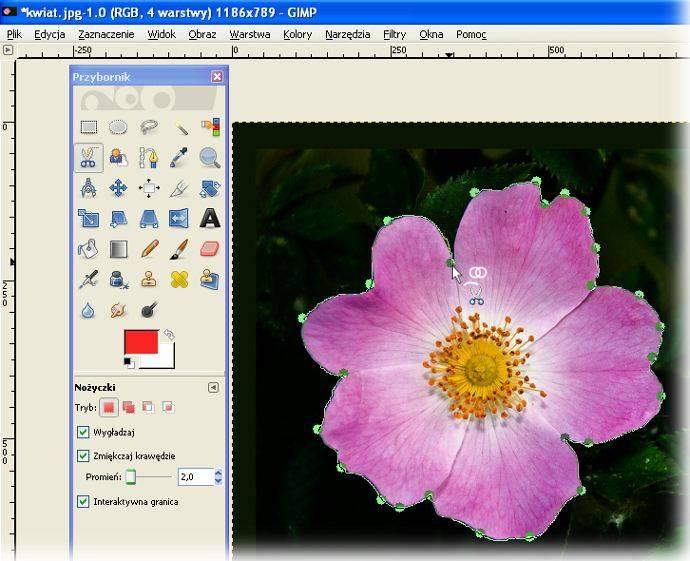Select the Text tool
690x561 pixels.
tap(210, 218)
